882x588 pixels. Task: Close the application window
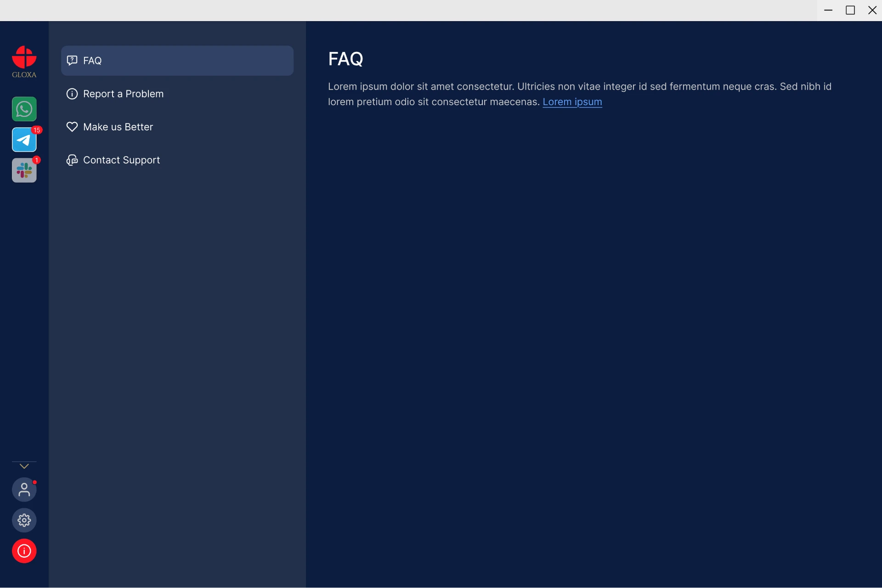coord(872,10)
